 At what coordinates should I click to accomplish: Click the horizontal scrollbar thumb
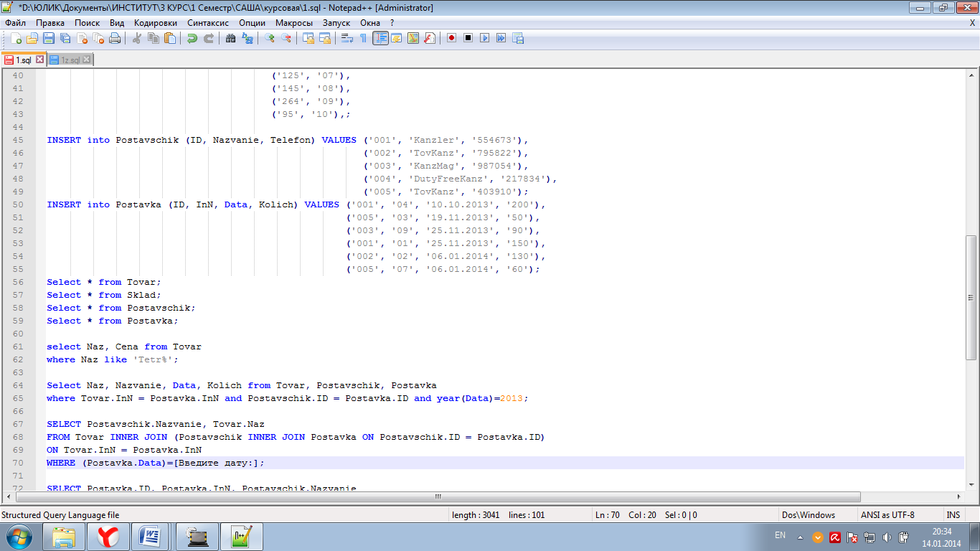(438, 496)
